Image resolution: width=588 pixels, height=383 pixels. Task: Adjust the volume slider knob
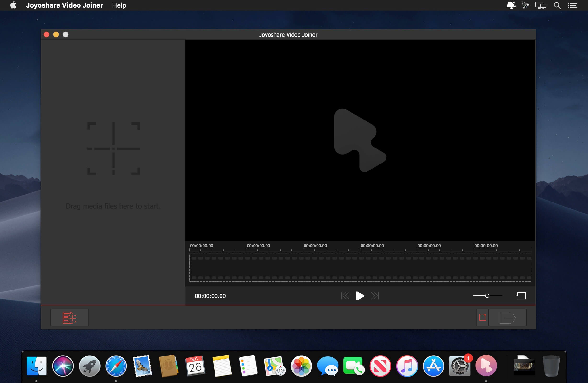pyautogui.click(x=487, y=296)
